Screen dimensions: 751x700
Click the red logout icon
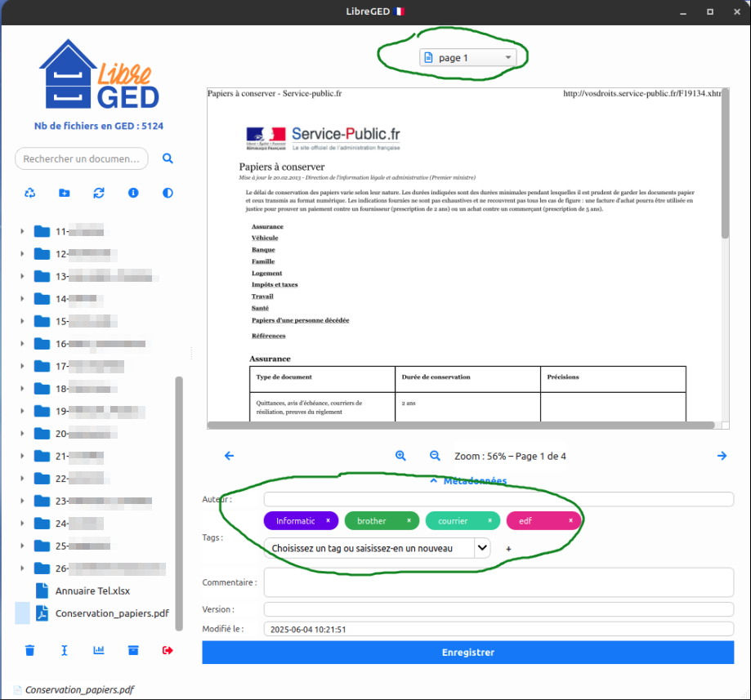168,650
